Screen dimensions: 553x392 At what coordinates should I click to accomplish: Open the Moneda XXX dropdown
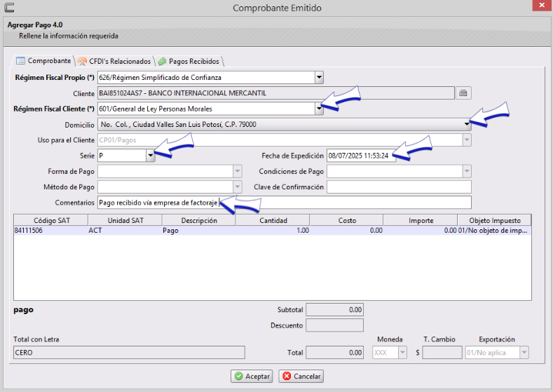click(402, 353)
